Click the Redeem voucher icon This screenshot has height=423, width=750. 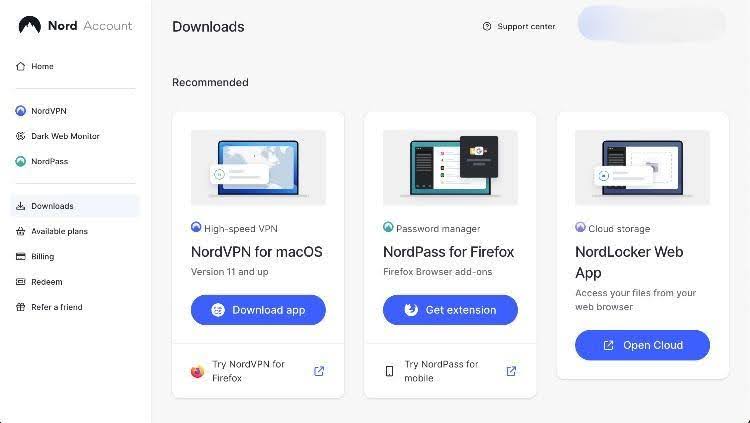coord(21,282)
